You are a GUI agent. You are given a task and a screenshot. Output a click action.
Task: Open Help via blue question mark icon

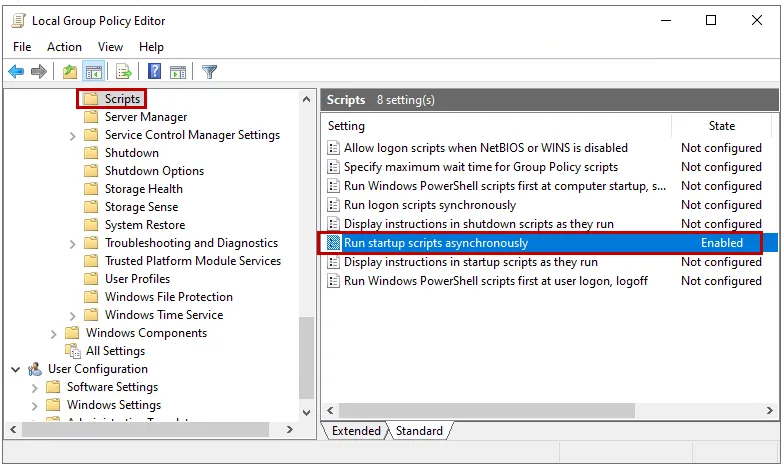(x=155, y=72)
